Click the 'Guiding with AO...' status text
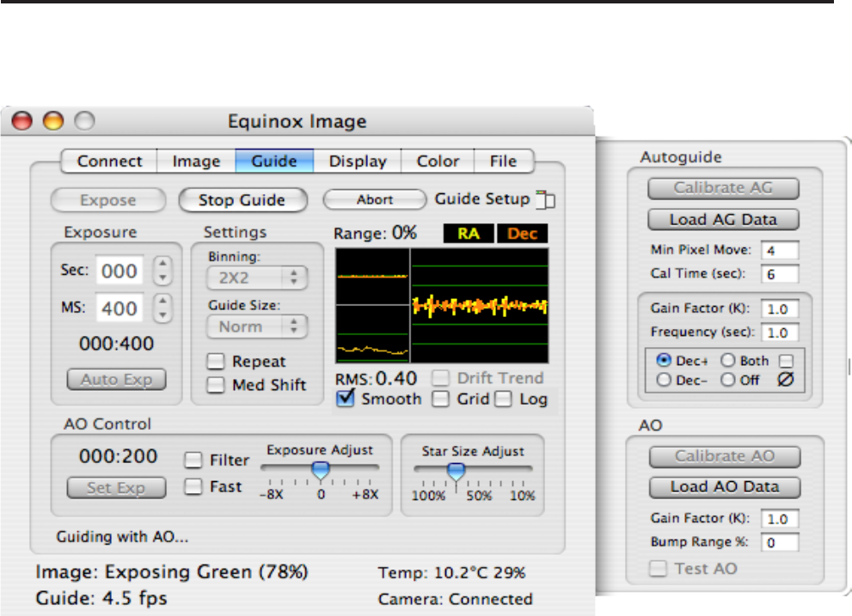 click(122, 537)
